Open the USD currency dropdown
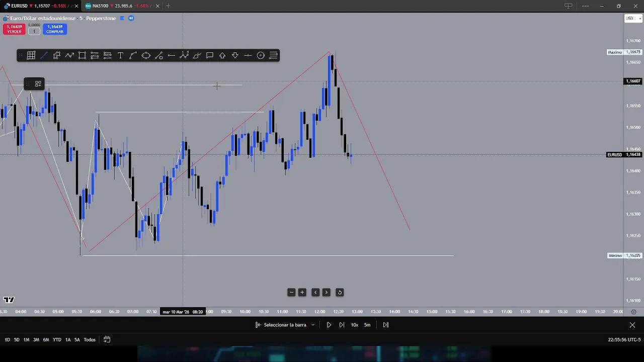Image resolution: width=644 pixels, height=362 pixels. (633, 19)
